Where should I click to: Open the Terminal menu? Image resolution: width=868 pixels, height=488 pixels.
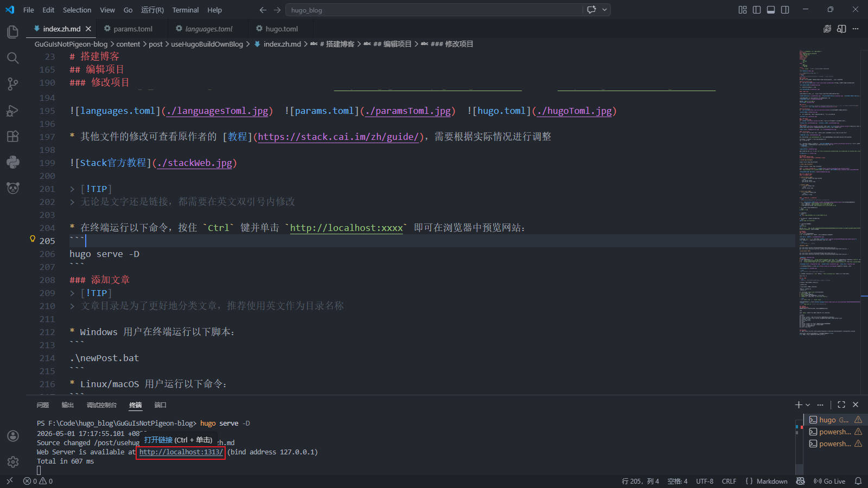186,10
